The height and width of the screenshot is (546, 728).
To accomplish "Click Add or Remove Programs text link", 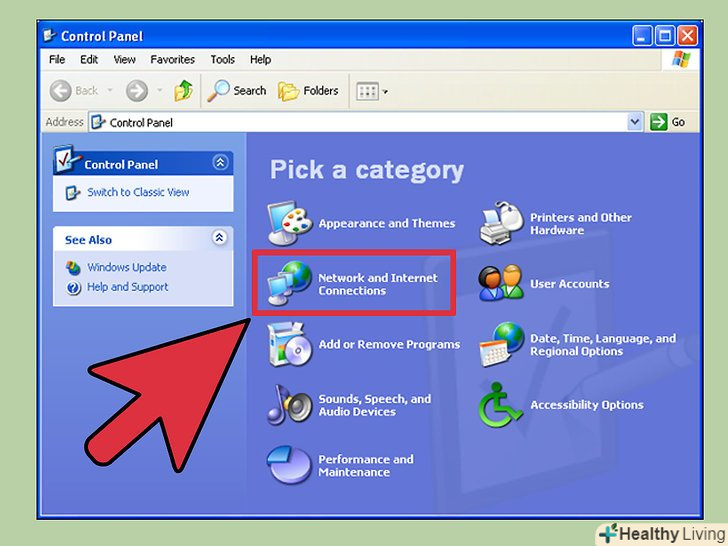I will 389,344.
